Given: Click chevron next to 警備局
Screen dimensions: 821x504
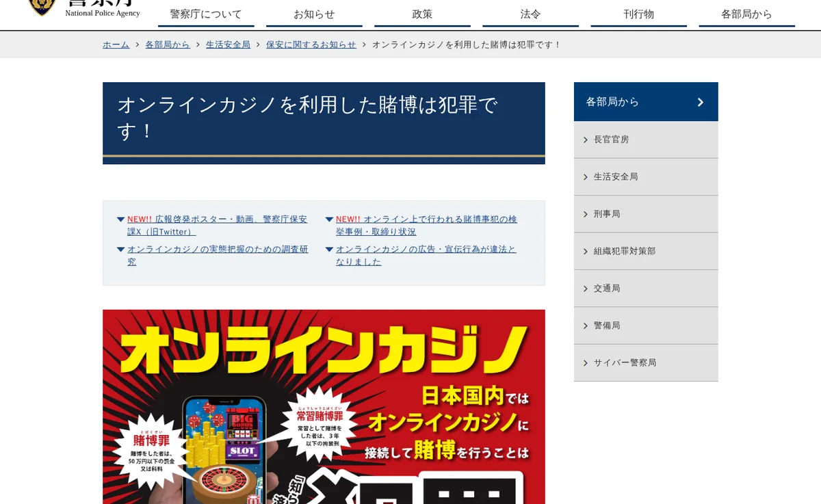Looking at the screenshot, I should tap(586, 326).
